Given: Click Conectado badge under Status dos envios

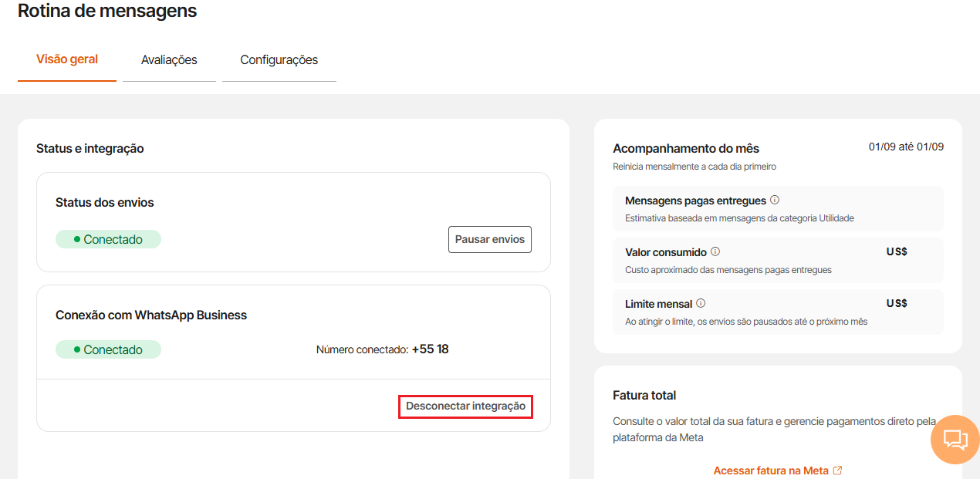Looking at the screenshot, I should click(108, 239).
